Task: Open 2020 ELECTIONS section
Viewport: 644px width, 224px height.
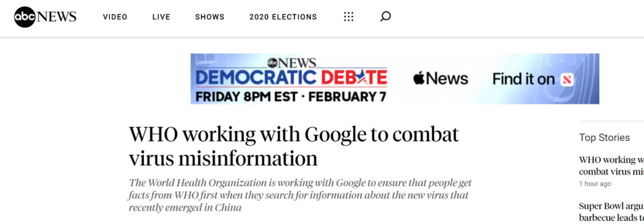Action: click(x=283, y=17)
